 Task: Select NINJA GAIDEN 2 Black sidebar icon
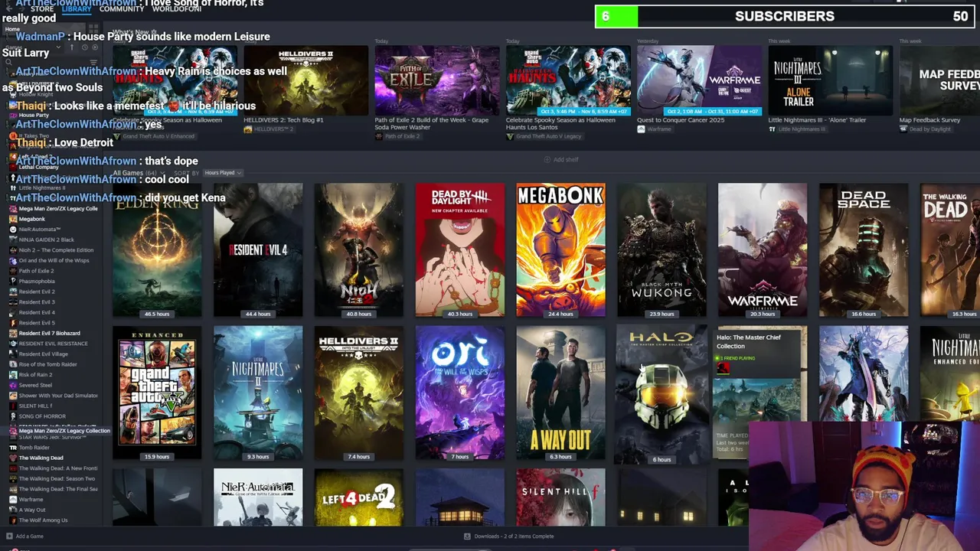13,240
